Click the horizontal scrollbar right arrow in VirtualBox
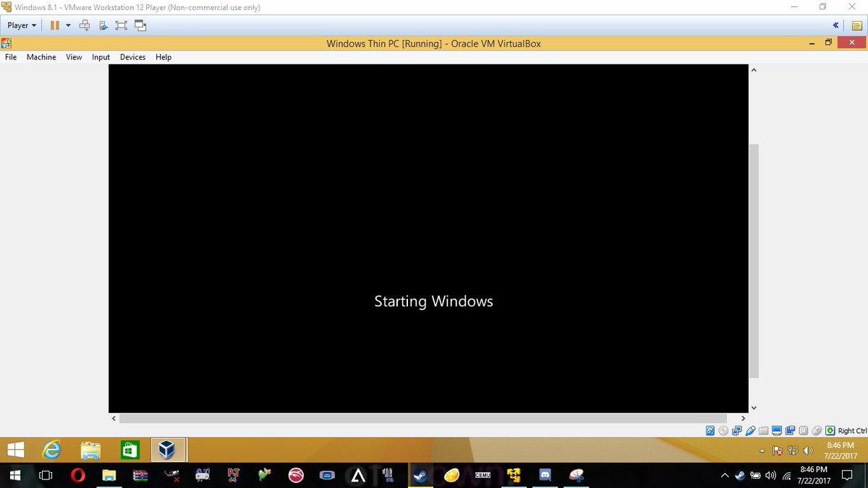Screen dimensions: 868x488 (x=743, y=419)
